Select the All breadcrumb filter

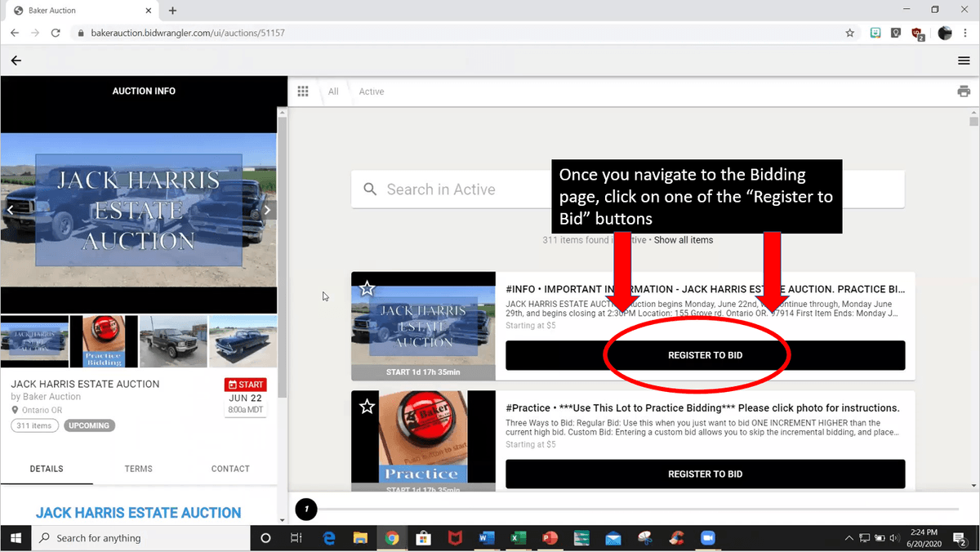coord(333,91)
